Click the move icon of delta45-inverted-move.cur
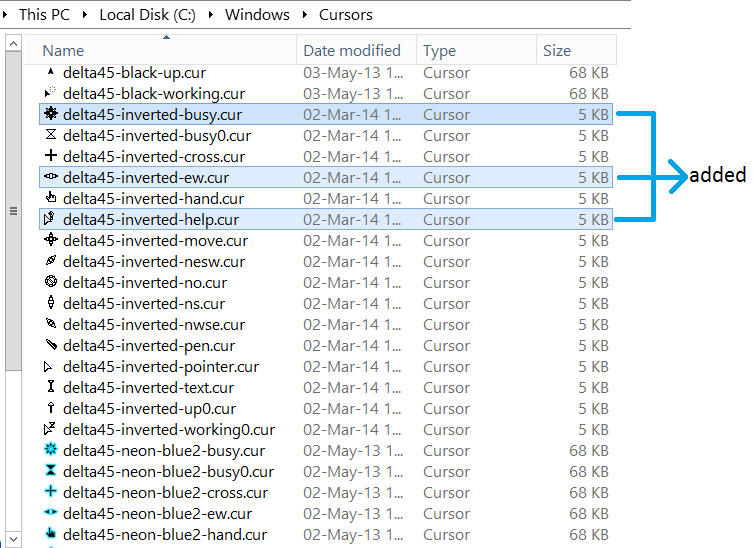The width and height of the screenshot is (754, 548). (50, 239)
